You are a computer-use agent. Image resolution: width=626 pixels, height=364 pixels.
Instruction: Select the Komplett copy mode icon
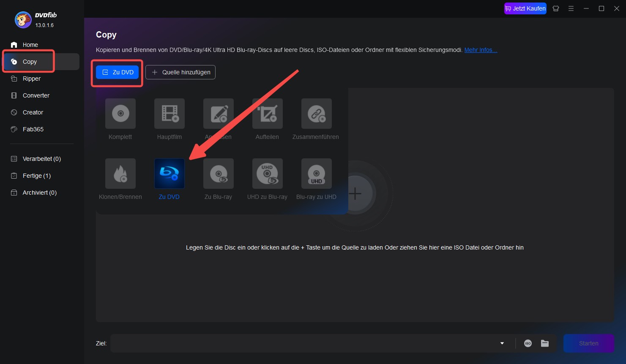(120, 114)
